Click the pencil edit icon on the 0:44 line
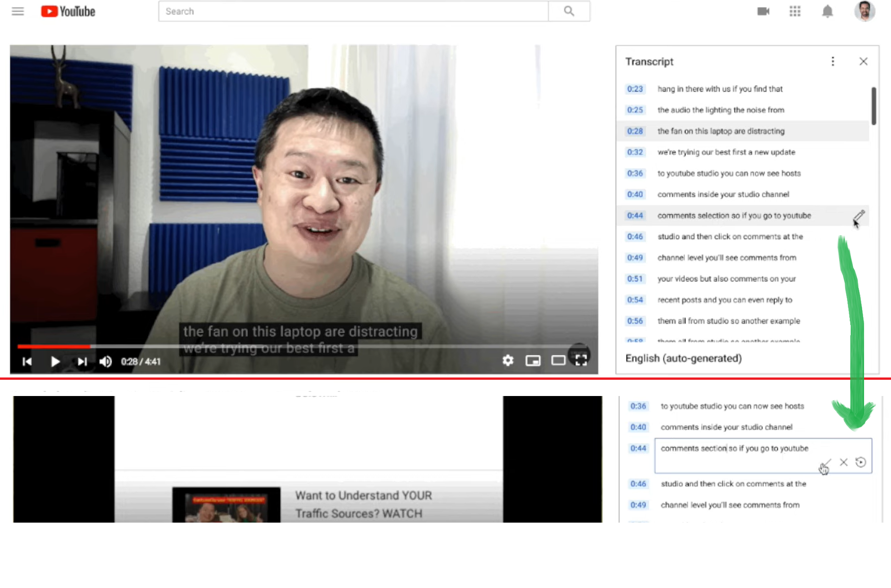 pos(859,216)
